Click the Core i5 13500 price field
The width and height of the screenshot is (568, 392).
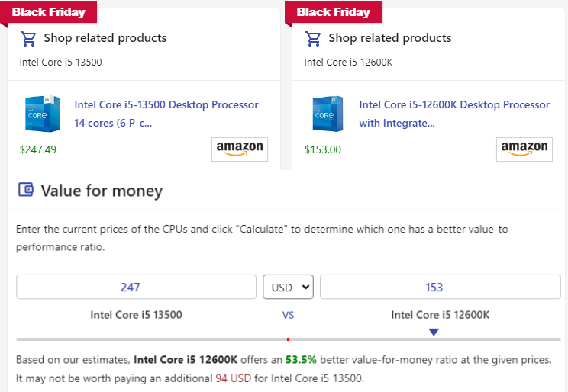click(x=136, y=288)
